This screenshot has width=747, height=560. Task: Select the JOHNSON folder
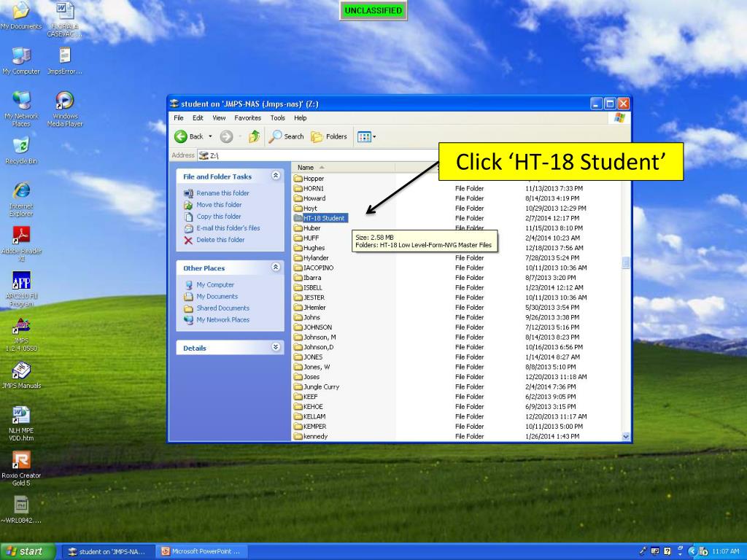pyautogui.click(x=312, y=327)
